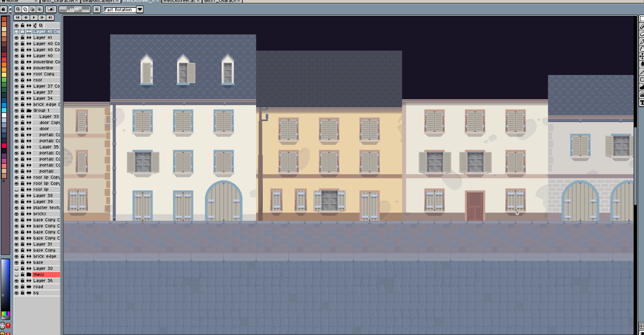Show the hidden roof lip layer
644x335 pixels.
(16, 190)
